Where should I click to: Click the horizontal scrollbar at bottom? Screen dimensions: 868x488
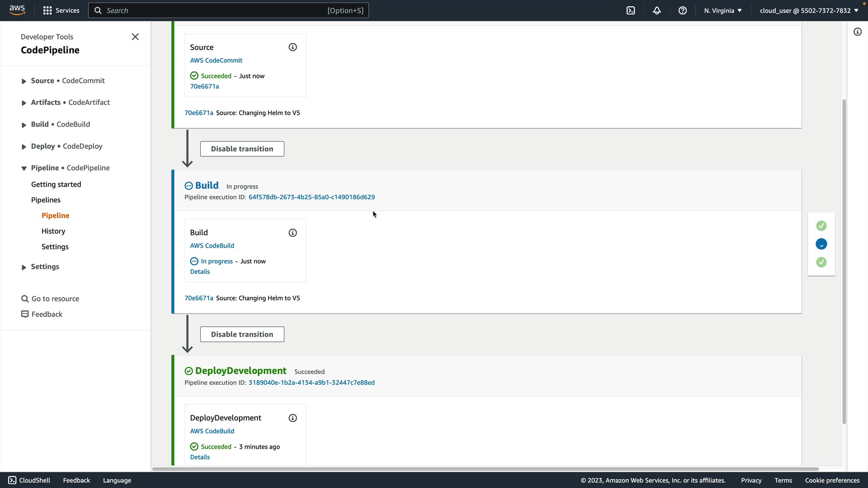[x=485, y=469]
